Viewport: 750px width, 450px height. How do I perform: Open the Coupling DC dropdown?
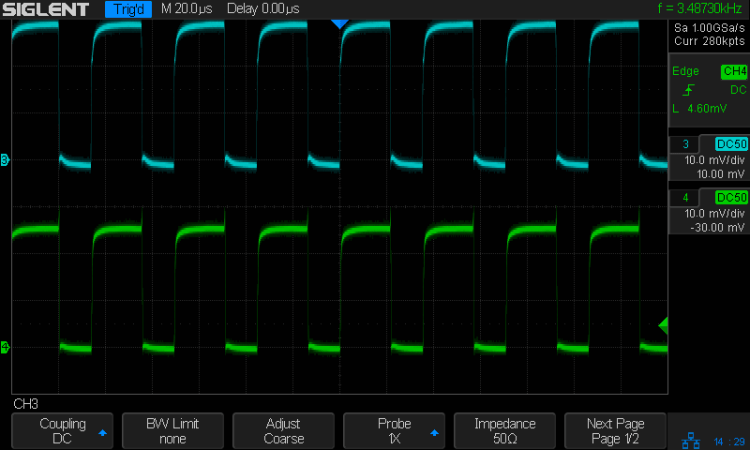coord(62,431)
